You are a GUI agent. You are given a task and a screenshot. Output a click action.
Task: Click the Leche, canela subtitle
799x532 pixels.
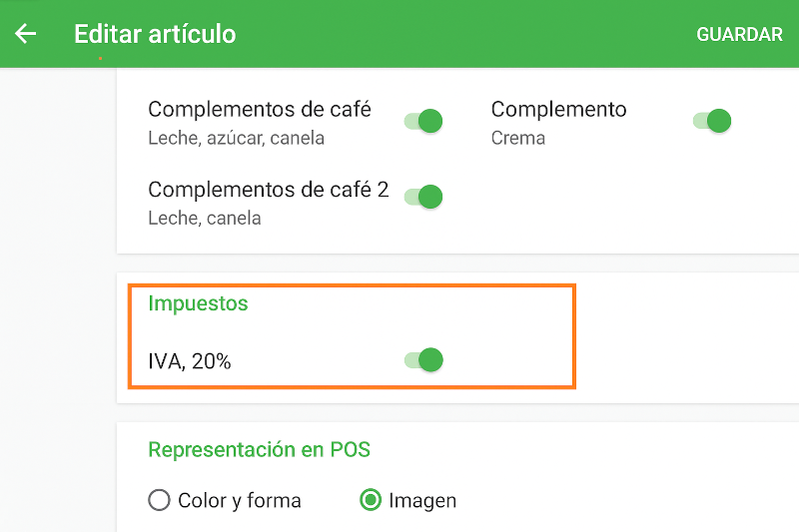tap(205, 218)
